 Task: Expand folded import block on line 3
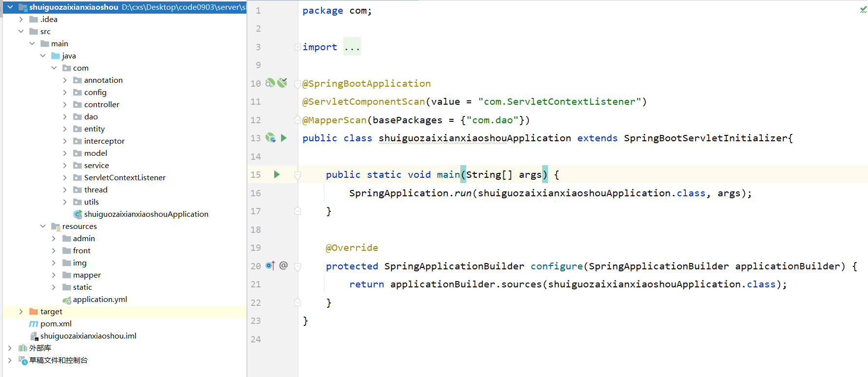pos(297,47)
